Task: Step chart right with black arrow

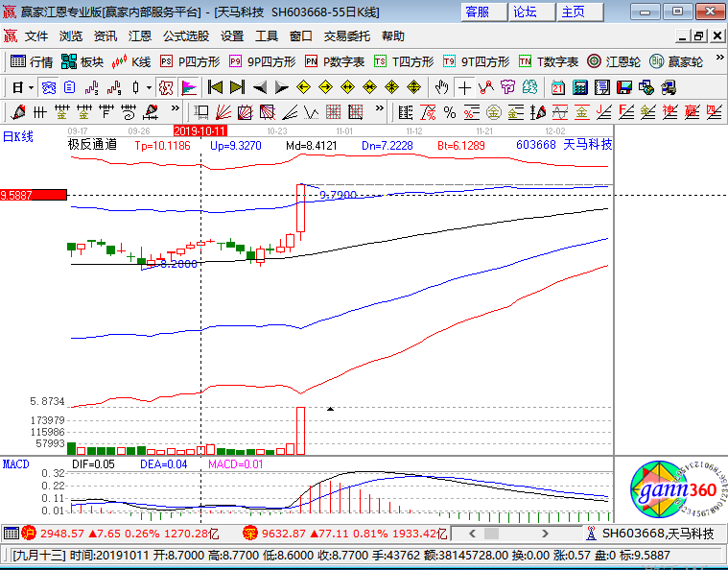Action: coord(281,87)
